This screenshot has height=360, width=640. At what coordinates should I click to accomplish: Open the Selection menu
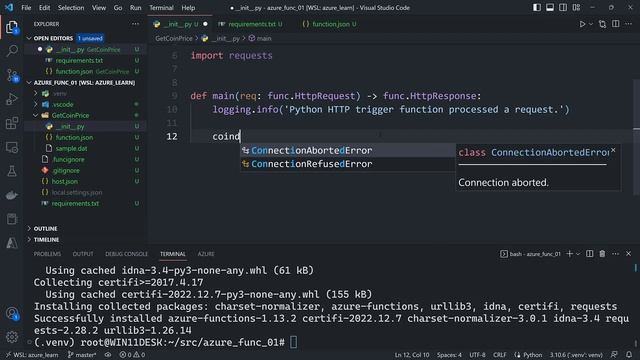[71, 8]
